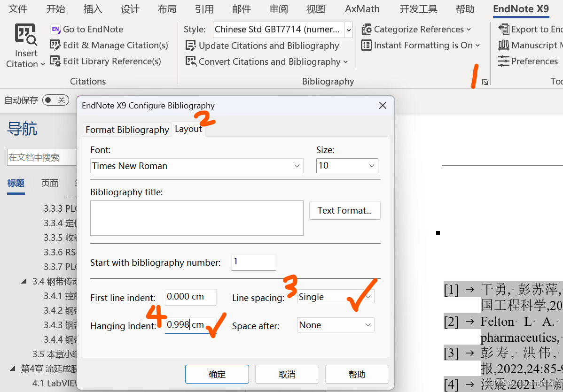The height and width of the screenshot is (392, 563).
Task: Switch to the 开发工具 ribbon tab
Action: [x=418, y=8]
